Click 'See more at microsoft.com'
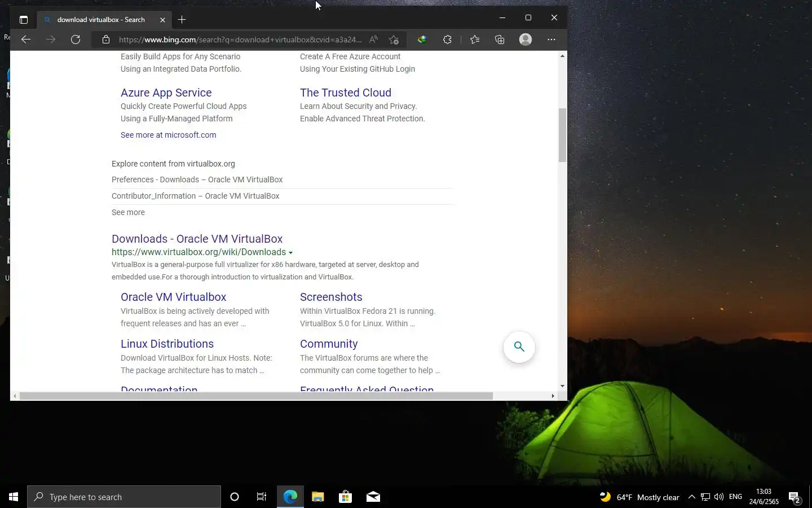Screen dimensions: 812x508 (168, 135)
